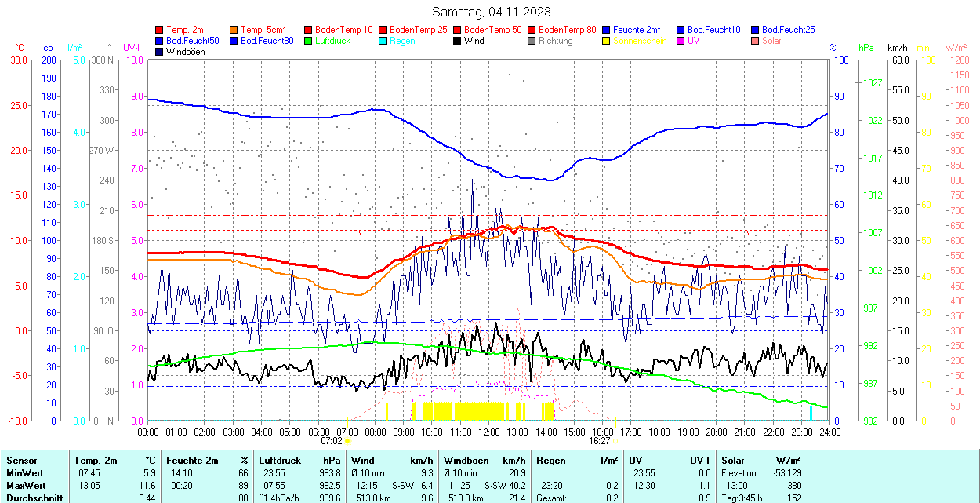
Task: Click the sunset marker at 16:27
Action: tap(615, 441)
